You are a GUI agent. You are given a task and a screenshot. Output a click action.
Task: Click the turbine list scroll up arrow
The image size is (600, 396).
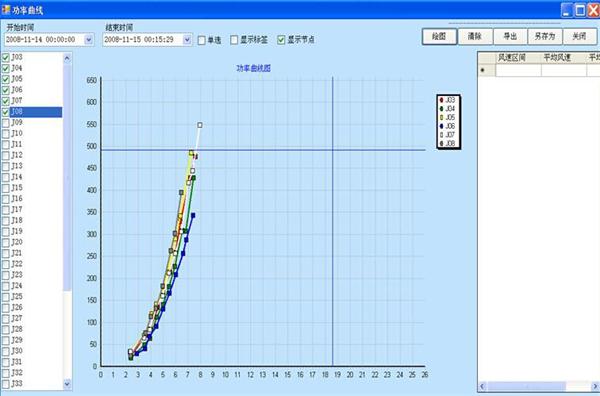click(67, 58)
